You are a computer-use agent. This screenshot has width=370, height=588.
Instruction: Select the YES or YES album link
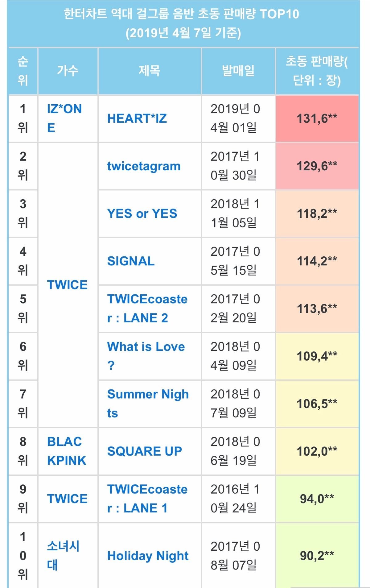[142, 213]
